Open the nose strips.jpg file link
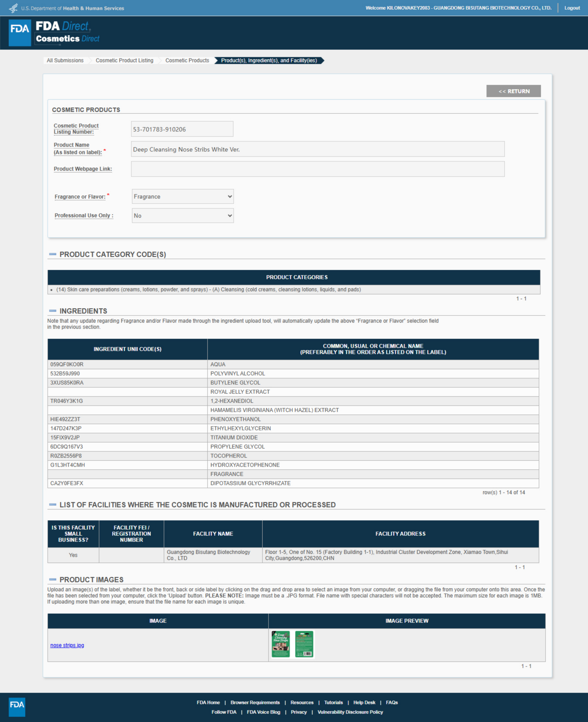This screenshot has height=722, width=588. click(x=67, y=645)
